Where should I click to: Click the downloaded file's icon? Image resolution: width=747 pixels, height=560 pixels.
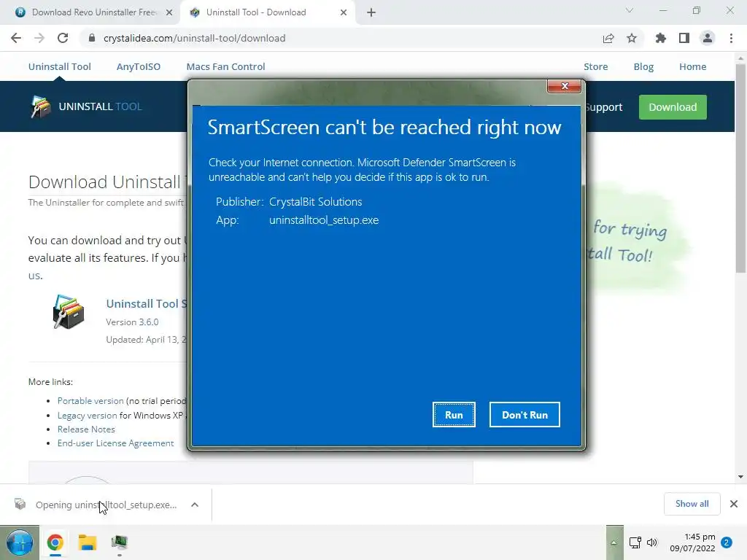(x=20, y=504)
